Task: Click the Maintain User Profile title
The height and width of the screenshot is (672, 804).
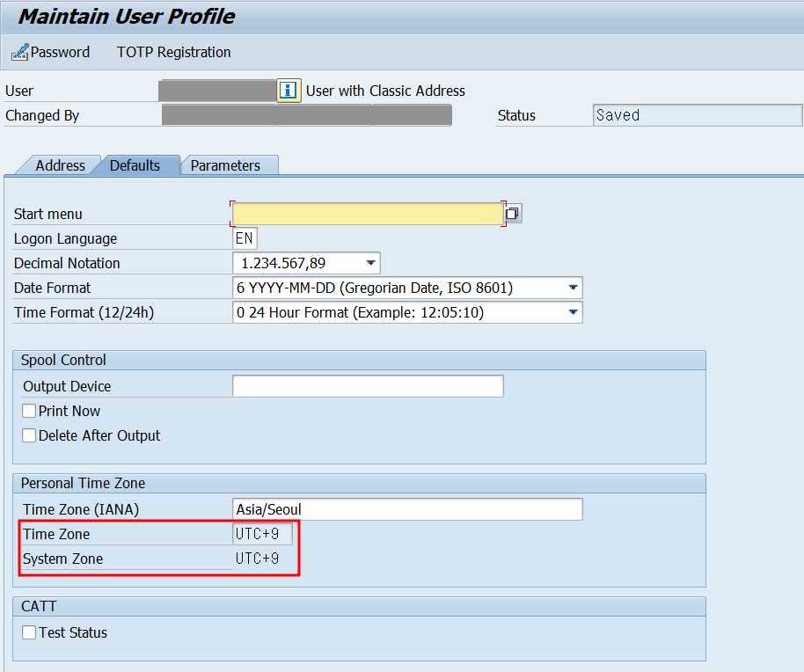Action: 127,17
